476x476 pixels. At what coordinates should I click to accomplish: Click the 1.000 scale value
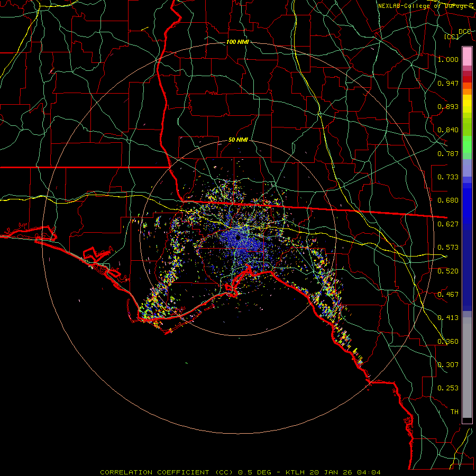[x=448, y=59]
